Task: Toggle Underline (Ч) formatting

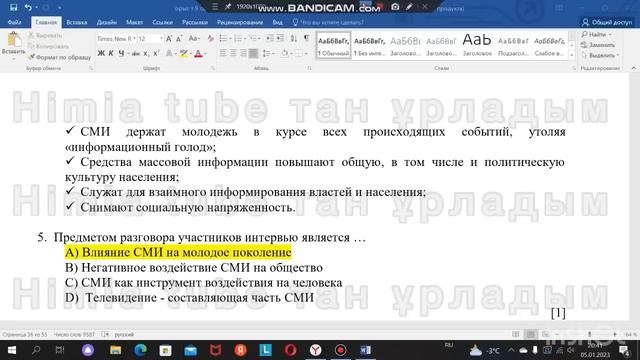Action: 121,53
